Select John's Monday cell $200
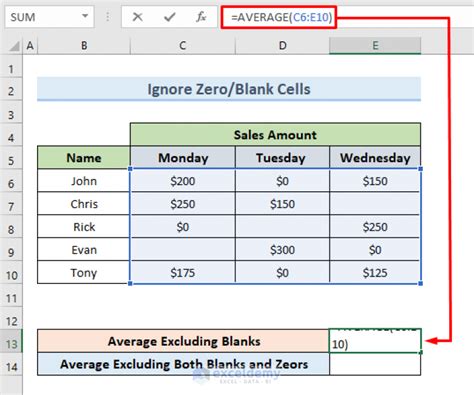474x395 pixels. click(x=183, y=181)
